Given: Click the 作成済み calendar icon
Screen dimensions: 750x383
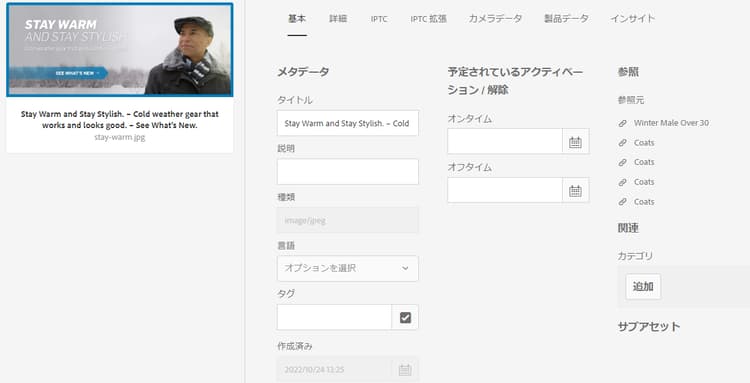Looking at the screenshot, I should (405, 370).
